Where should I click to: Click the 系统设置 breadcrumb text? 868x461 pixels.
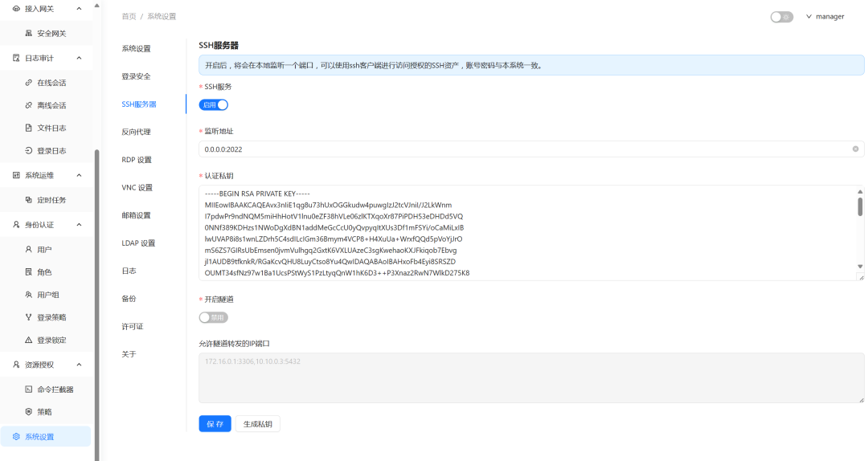(162, 17)
